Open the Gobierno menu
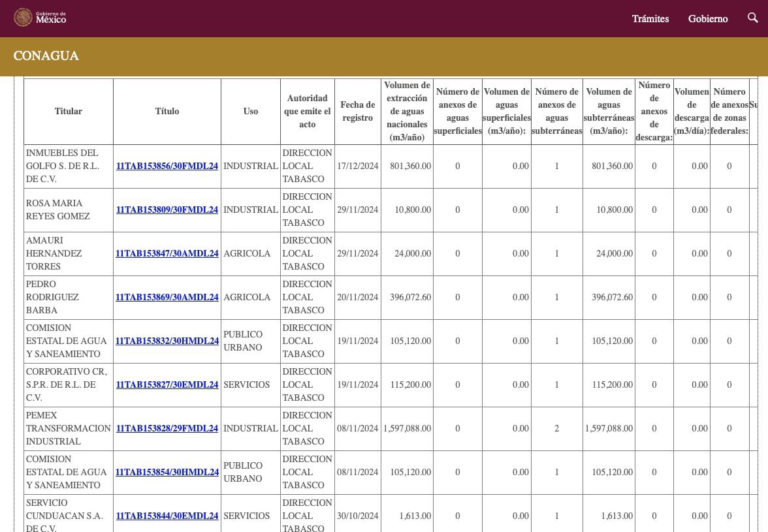Image resolution: width=768 pixels, height=532 pixels. point(708,18)
